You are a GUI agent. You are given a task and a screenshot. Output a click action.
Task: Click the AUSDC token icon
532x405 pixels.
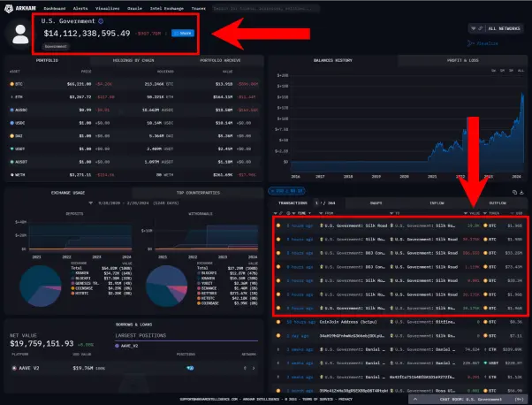pyautogui.click(x=11, y=110)
